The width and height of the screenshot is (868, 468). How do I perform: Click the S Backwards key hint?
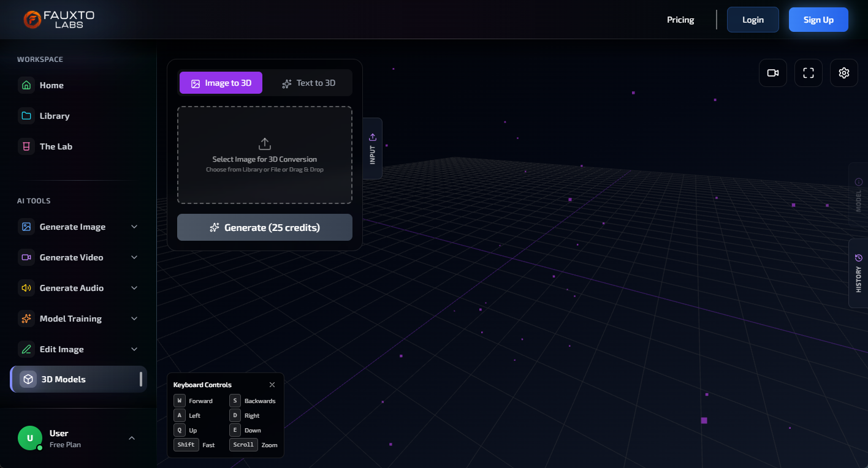pyautogui.click(x=253, y=401)
